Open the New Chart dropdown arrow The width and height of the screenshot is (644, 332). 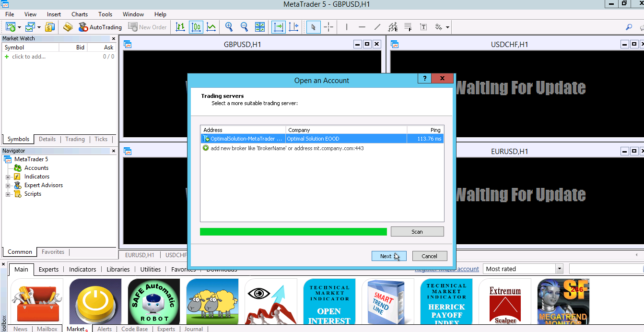tap(20, 28)
